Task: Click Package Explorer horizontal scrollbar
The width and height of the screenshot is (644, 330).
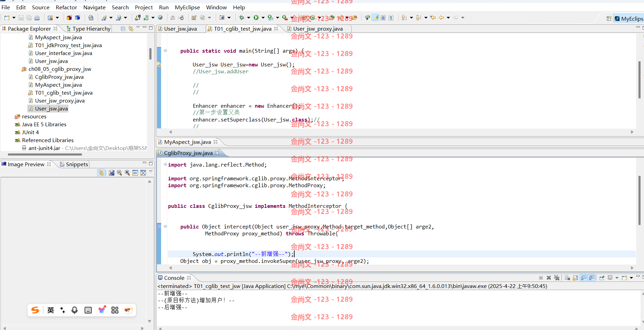Action: coord(45,154)
